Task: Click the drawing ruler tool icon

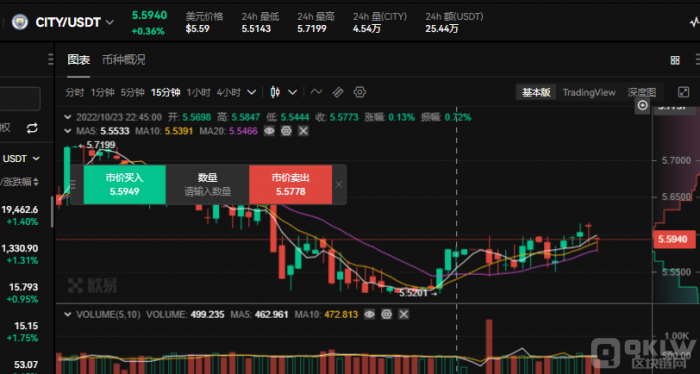Action: pyautogui.click(x=338, y=92)
